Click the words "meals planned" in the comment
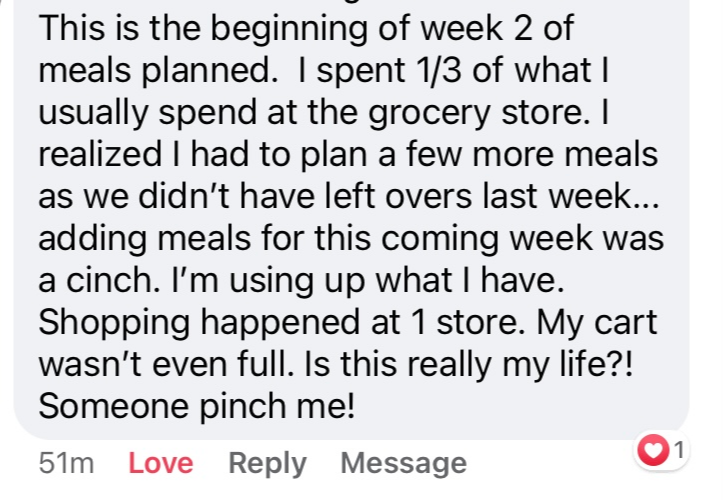 pyautogui.click(x=158, y=71)
